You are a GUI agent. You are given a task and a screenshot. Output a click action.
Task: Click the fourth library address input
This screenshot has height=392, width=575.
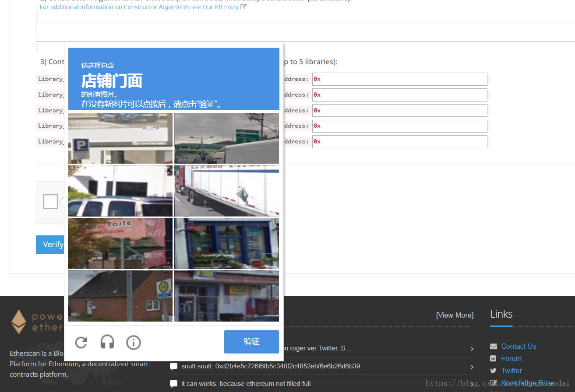[399, 126]
